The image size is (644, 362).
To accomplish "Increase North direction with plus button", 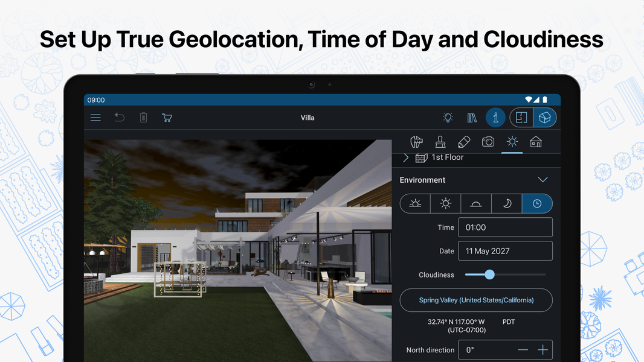I will pos(543,350).
